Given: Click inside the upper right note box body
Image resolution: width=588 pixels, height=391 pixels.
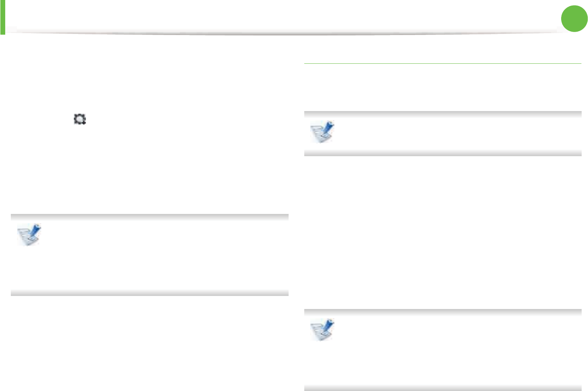Looking at the screenshot, I should coord(455,133).
